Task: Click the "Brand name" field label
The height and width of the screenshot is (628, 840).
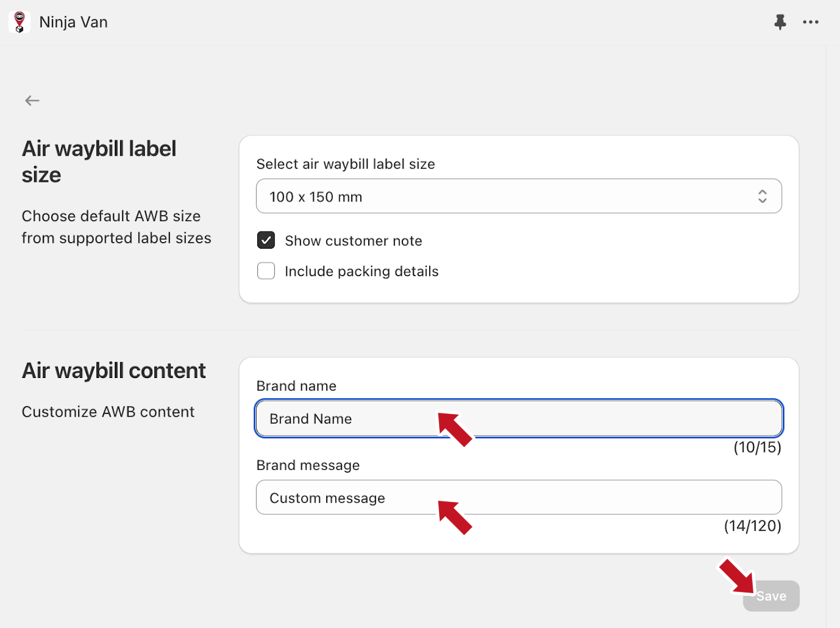Action: pos(296,386)
